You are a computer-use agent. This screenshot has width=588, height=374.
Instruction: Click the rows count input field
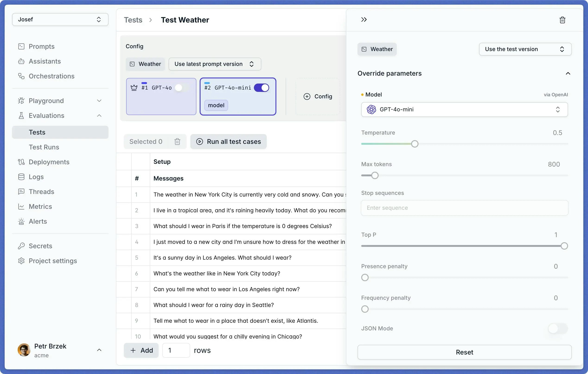[176, 350]
